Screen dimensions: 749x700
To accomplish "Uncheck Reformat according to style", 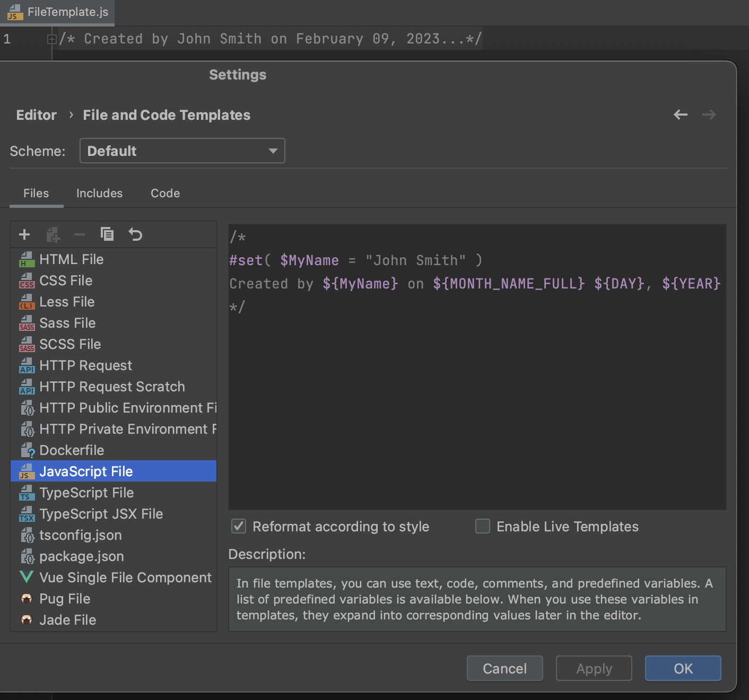I will point(238,526).
